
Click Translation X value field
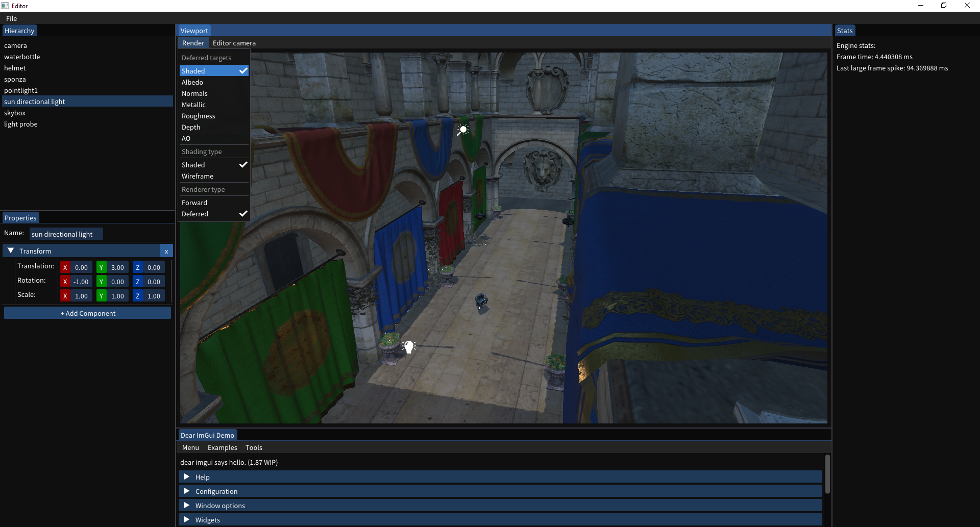(x=82, y=267)
